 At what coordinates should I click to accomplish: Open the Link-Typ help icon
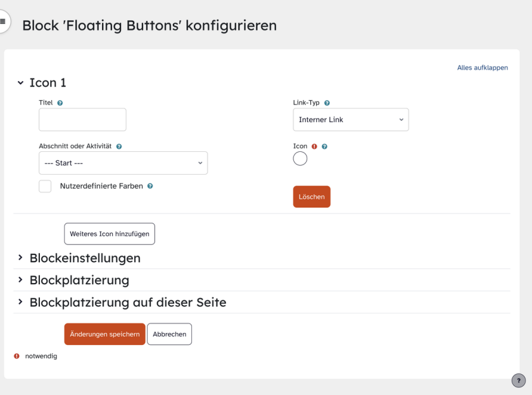[x=326, y=102]
